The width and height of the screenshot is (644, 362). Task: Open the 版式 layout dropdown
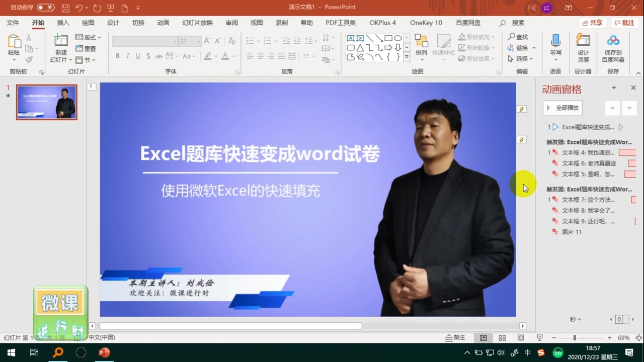89,38
